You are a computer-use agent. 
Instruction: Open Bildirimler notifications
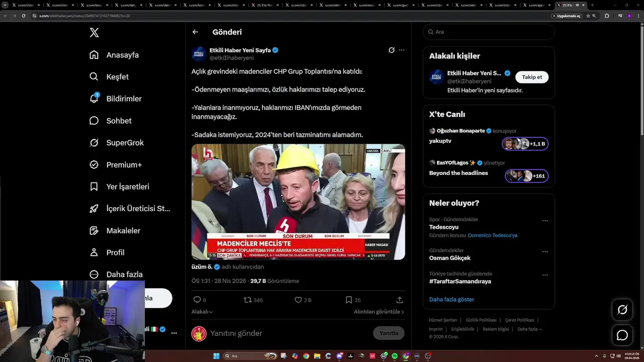(116, 99)
